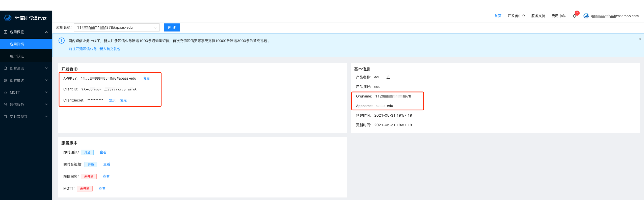The height and width of the screenshot is (200, 644).
Task: Copy the ClientSecret value
Action: point(124,100)
